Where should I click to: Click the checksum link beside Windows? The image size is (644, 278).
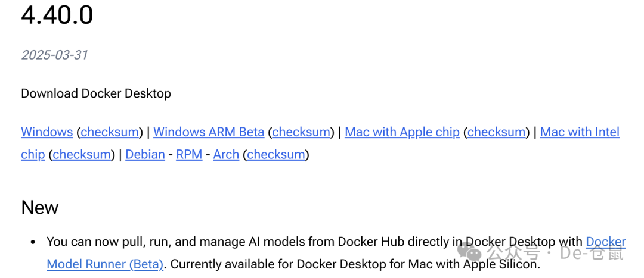[x=110, y=132]
